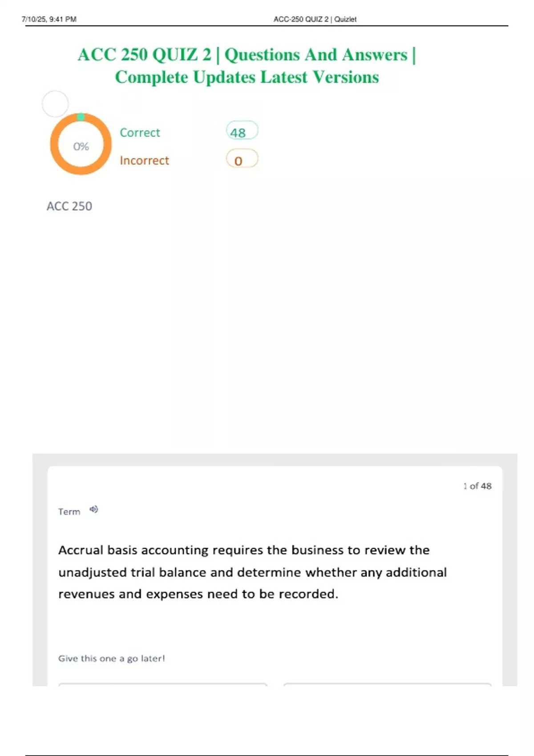Choose the right answer option box

388,685
